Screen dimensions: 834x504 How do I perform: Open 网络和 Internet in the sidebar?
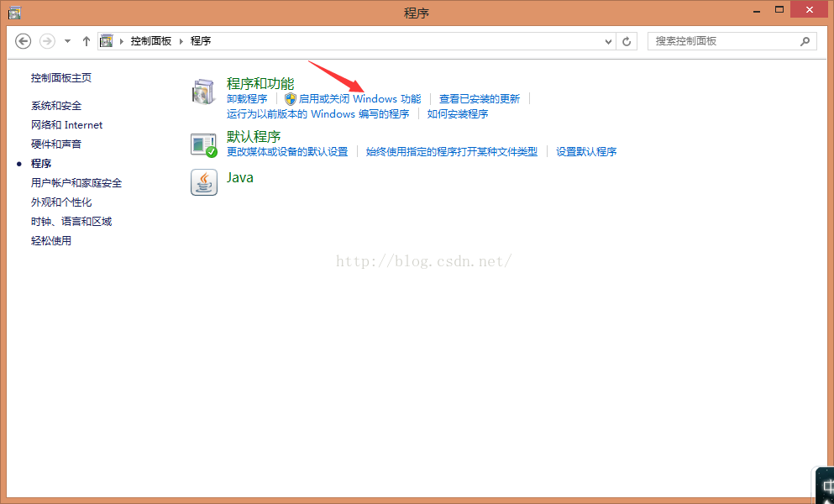tap(66, 125)
